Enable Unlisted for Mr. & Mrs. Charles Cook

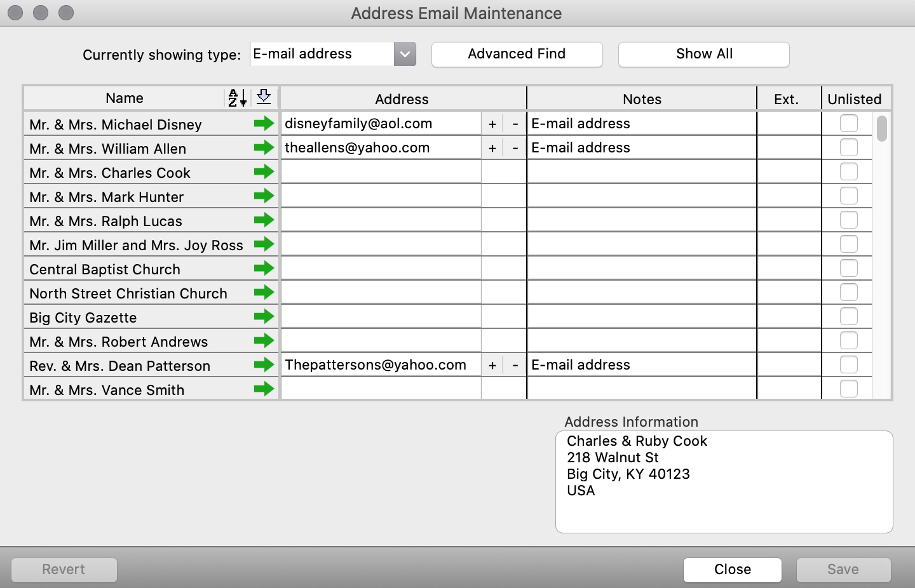coord(848,171)
